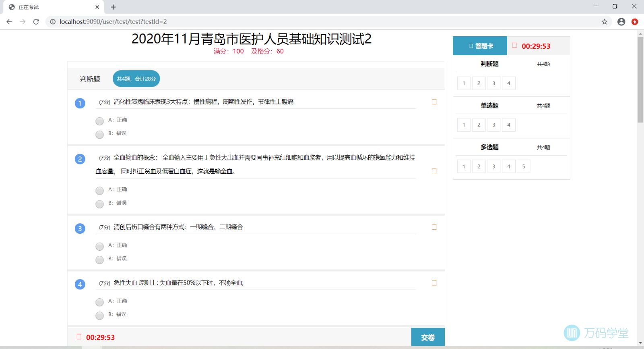Click the question 1 text about 消化性溃疡
The width and height of the screenshot is (644, 349).
tap(203, 102)
